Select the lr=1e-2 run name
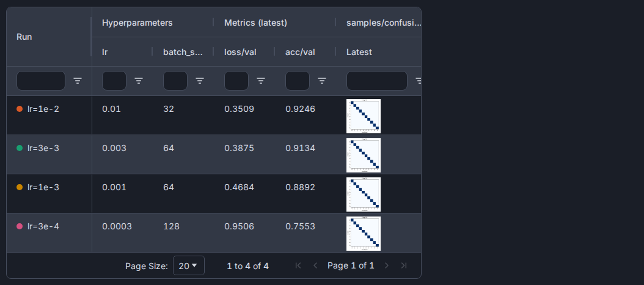The height and width of the screenshot is (285, 644). tap(43, 109)
